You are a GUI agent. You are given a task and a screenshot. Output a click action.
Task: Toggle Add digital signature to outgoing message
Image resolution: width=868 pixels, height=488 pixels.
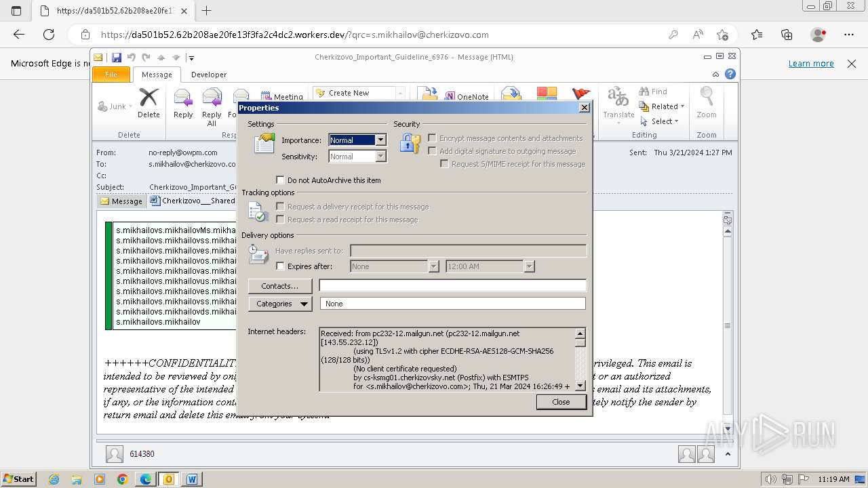coord(432,151)
